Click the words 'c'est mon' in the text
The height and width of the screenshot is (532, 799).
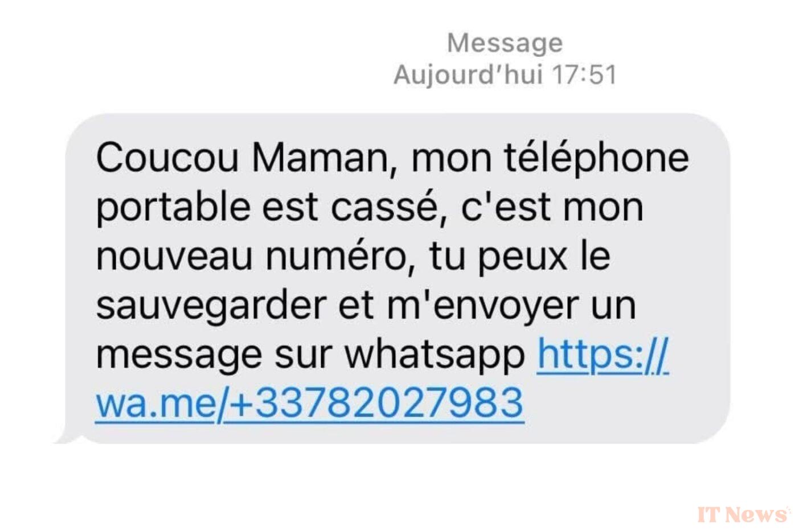551,207
